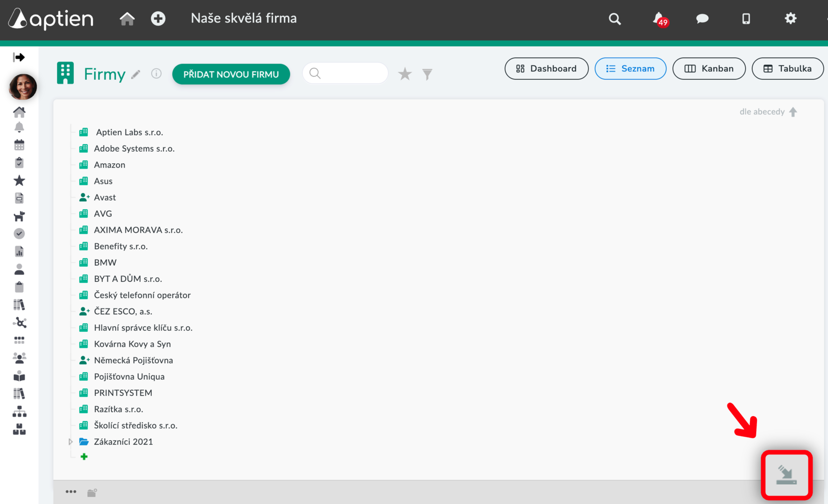Toggle the favorites star filter
Viewport: 828px width, 504px height.
click(x=405, y=74)
